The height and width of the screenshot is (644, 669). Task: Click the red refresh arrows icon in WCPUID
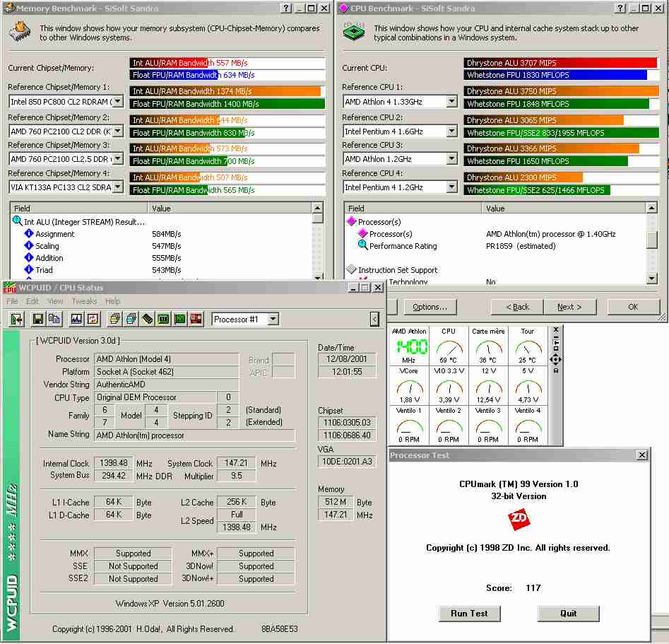tap(93, 319)
